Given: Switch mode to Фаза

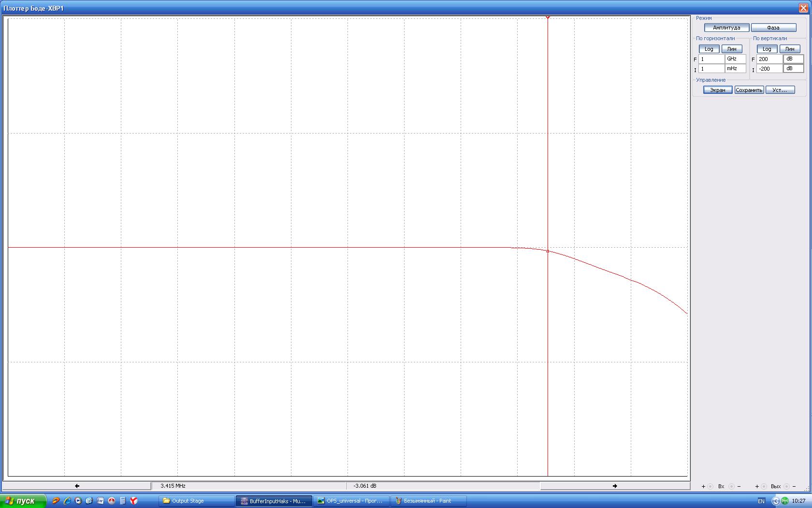Looking at the screenshot, I should [773, 28].
